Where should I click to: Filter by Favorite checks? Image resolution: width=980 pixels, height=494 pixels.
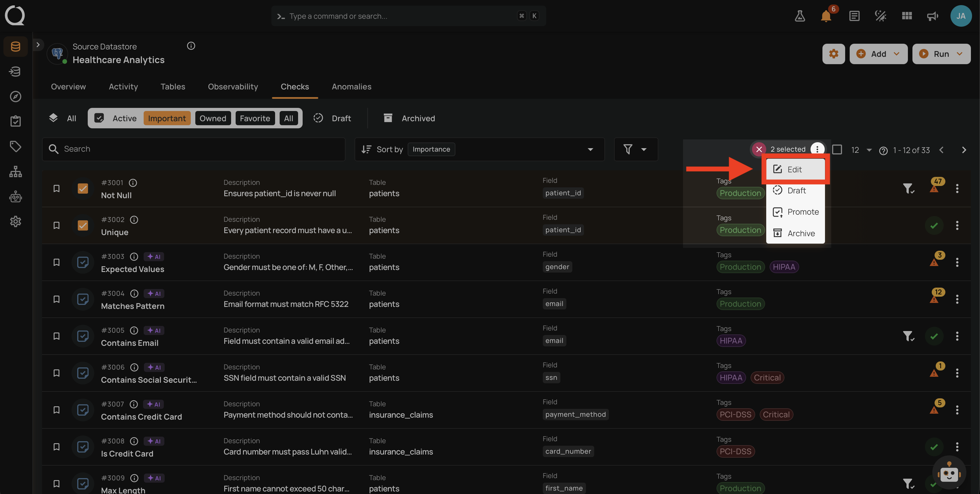(255, 118)
